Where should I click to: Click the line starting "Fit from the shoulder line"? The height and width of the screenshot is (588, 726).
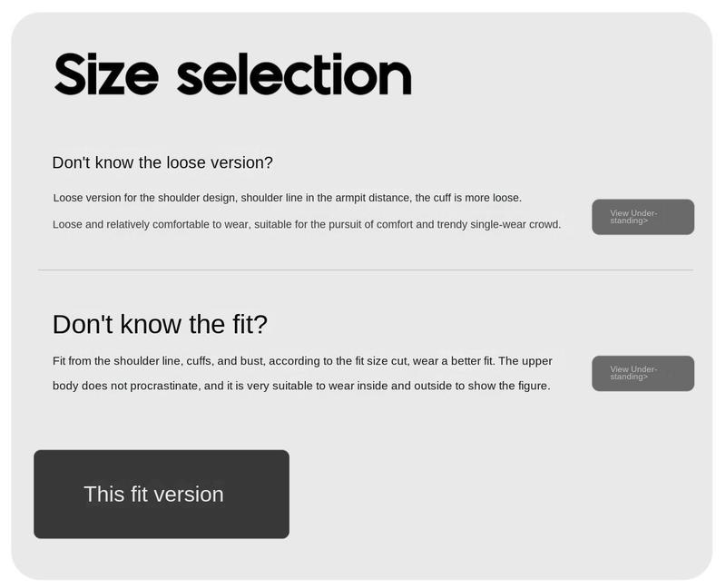pyautogui.click(x=302, y=360)
